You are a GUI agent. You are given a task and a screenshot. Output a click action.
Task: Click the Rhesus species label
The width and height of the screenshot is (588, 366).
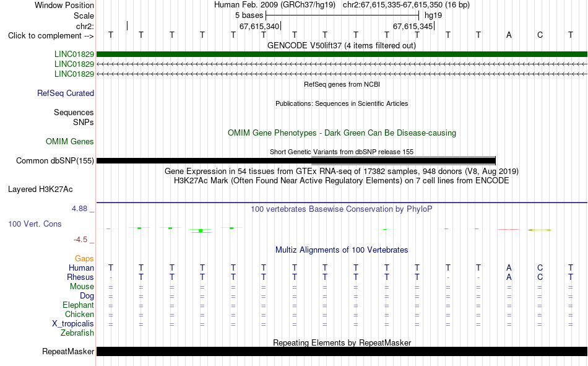pyautogui.click(x=80, y=277)
